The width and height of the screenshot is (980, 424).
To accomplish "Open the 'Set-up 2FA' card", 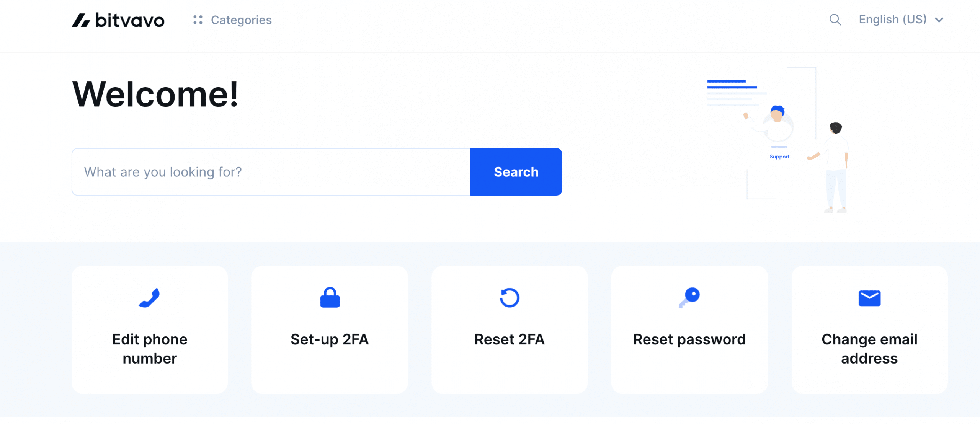I will (x=330, y=330).
